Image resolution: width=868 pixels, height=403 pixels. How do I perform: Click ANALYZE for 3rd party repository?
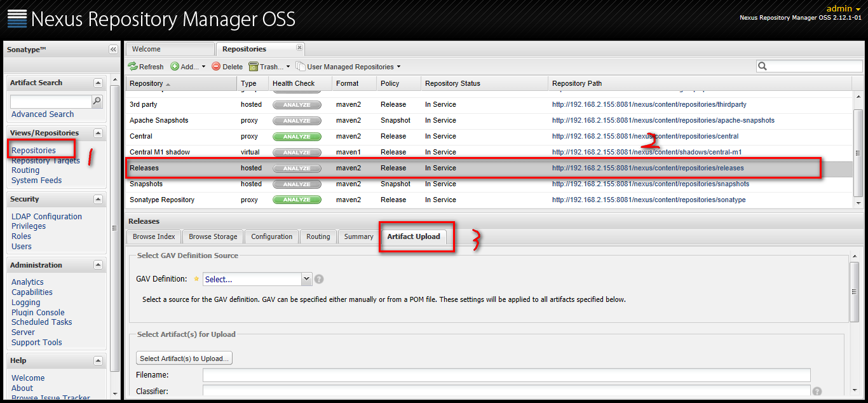(297, 105)
